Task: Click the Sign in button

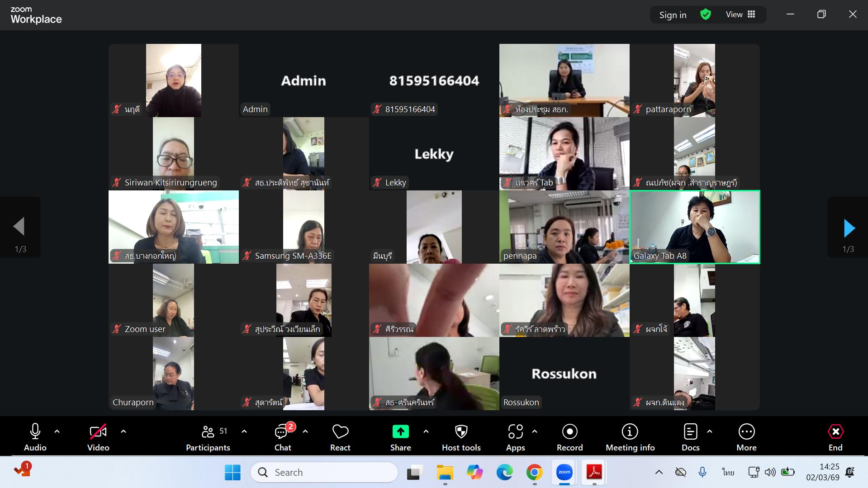Action: [x=673, y=15]
